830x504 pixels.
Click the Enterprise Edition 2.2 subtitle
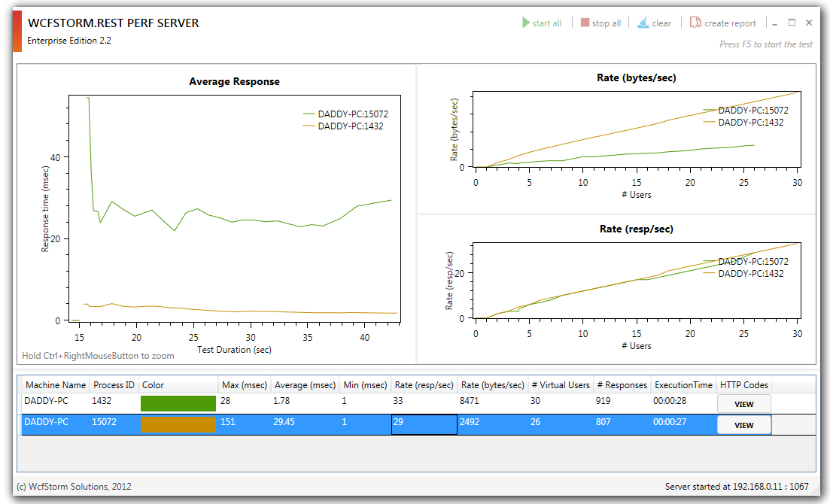click(x=69, y=41)
